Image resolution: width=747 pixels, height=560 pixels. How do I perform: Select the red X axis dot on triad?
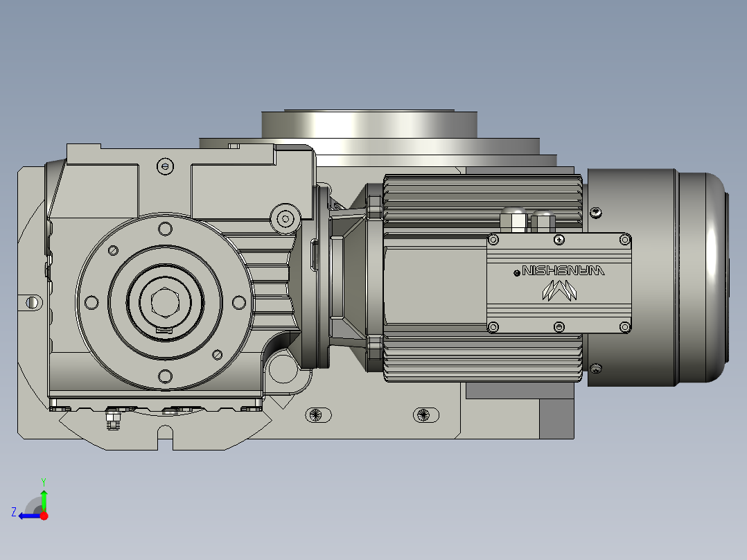click(x=44, y=516)
